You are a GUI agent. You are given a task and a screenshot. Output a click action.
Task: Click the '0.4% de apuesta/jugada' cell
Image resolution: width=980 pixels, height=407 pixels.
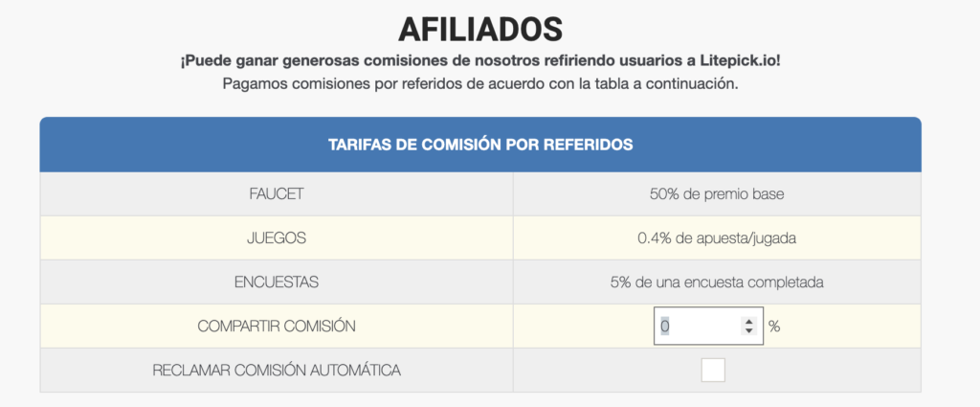(717, 238)
